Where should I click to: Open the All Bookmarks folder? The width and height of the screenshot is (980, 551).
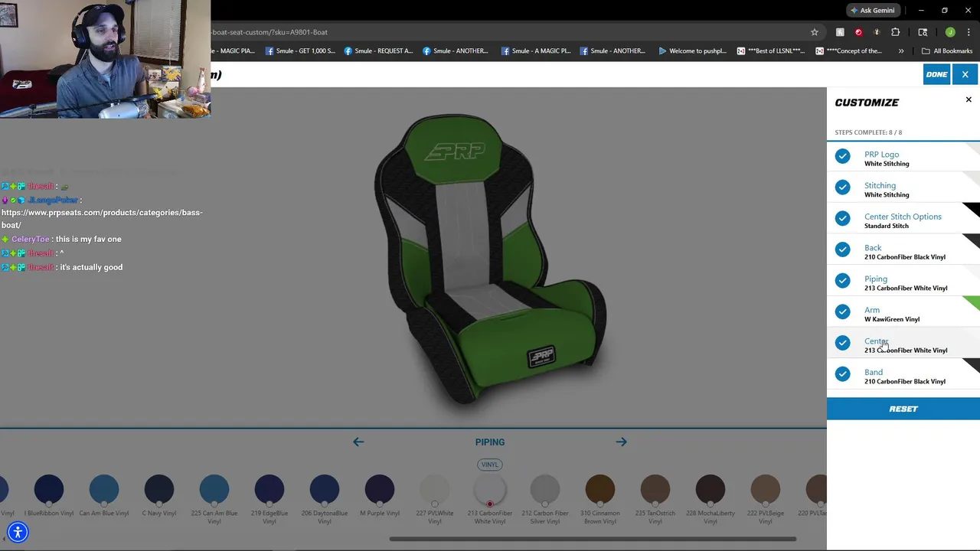click(947, 51)
